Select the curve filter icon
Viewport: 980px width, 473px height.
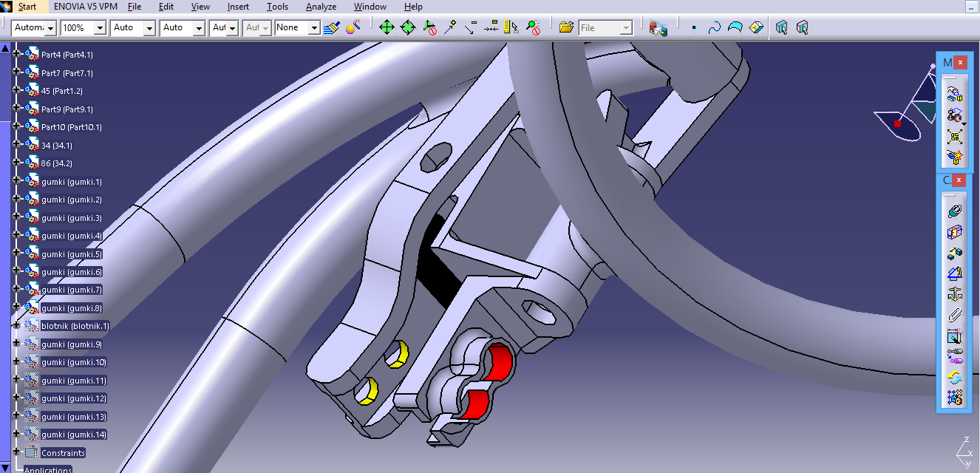click(715, 28)
